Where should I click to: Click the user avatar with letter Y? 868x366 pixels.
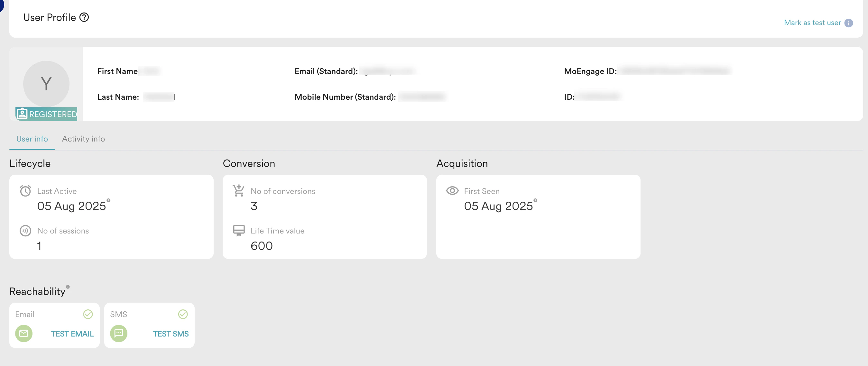46,84
